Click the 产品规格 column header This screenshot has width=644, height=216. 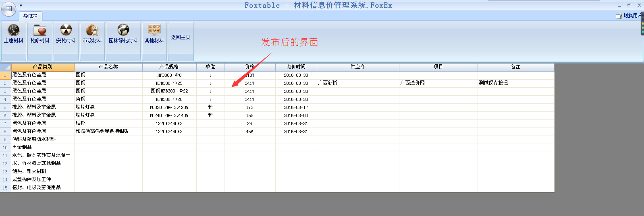[x=169, y=67]
